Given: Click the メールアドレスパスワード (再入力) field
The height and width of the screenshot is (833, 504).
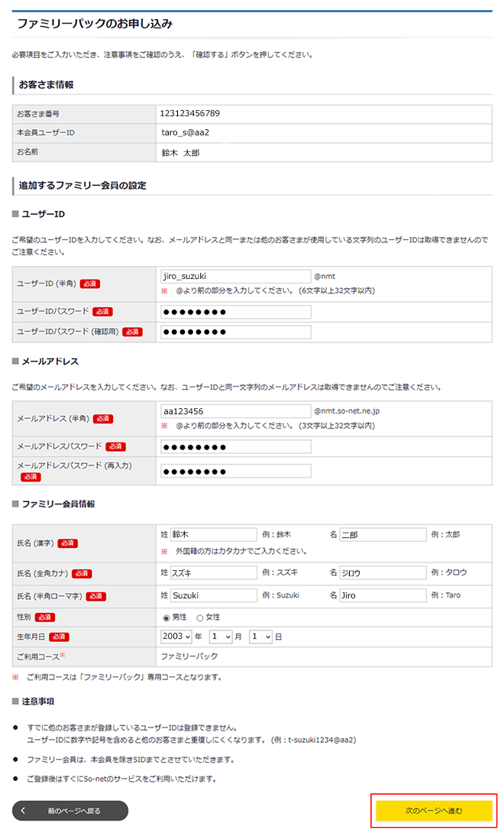Looking at the screenshot, I should (235, 471).
